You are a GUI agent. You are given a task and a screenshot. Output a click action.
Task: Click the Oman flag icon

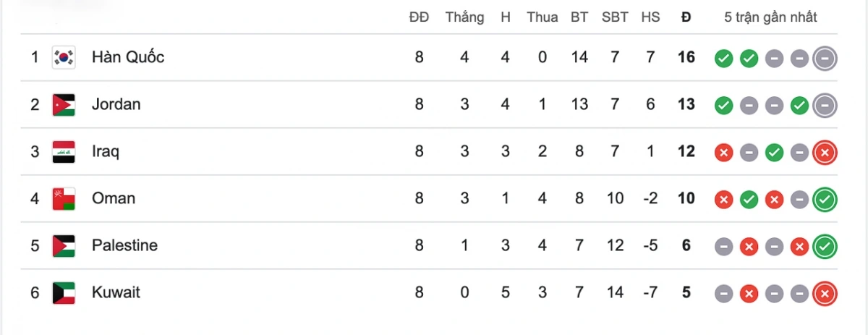point(64,198)
